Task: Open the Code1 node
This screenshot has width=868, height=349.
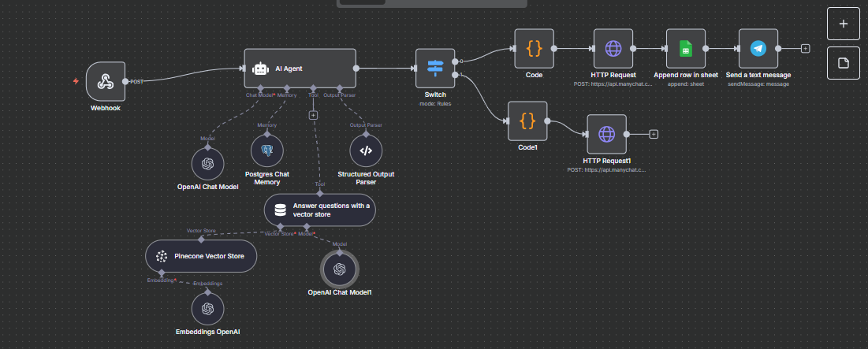Action: pyautogui.click(x=527, y=121)
